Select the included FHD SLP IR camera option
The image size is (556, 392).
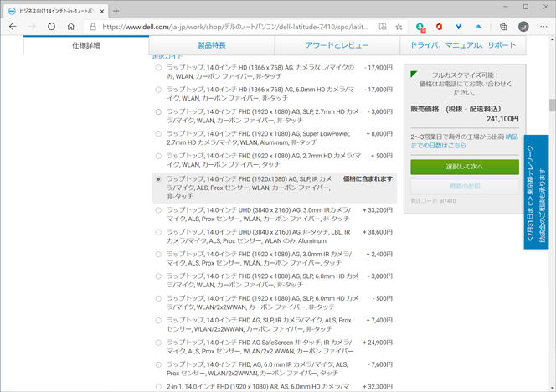tap(158, 179)
